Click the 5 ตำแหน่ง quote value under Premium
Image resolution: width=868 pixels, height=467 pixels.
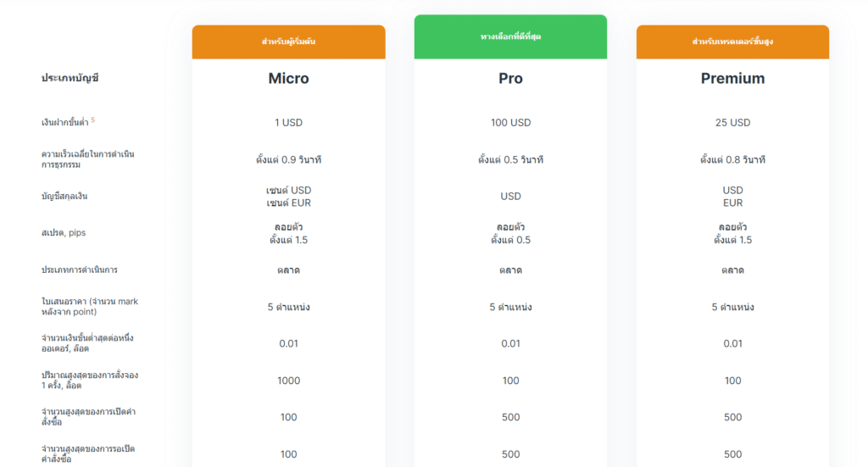coord(732,307)
